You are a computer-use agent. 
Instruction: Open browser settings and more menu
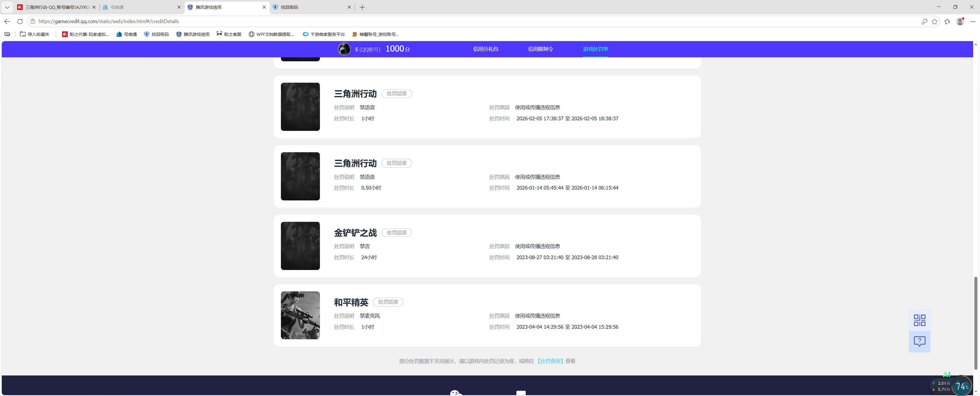click(x=973, y=21)
